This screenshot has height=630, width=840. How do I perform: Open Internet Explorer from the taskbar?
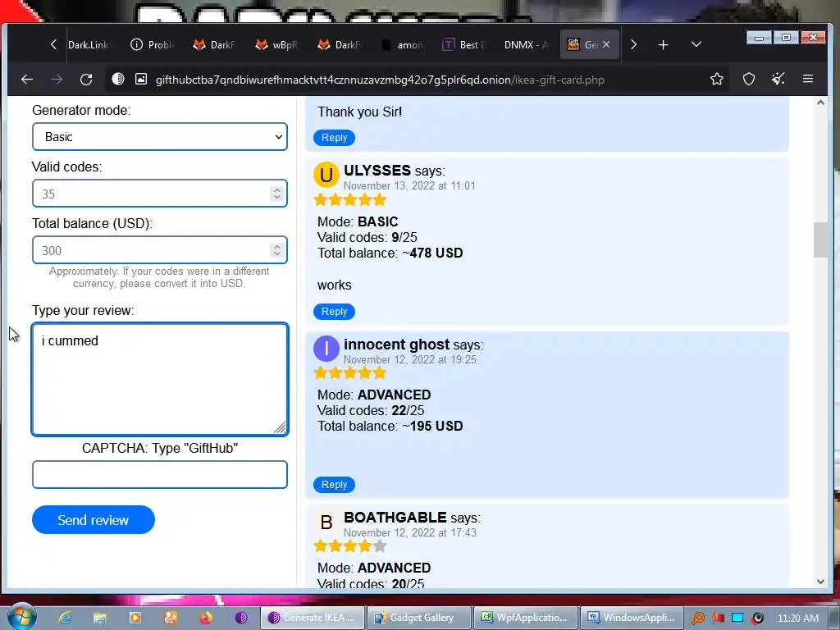click(65, 618)
